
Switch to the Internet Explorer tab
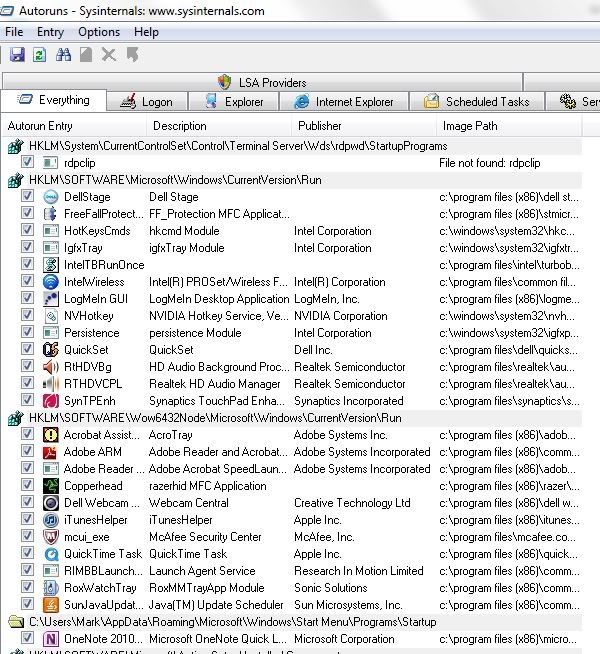[x=344, y=102]
